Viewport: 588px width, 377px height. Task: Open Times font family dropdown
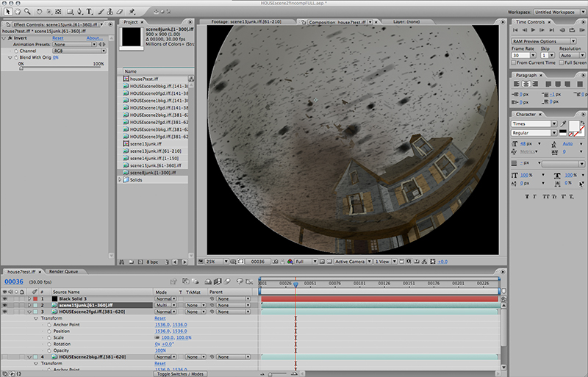click(x=534, y=123)
